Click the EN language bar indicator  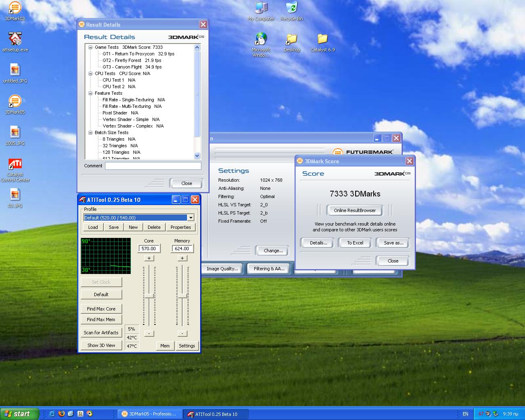[x=465, y=414]
